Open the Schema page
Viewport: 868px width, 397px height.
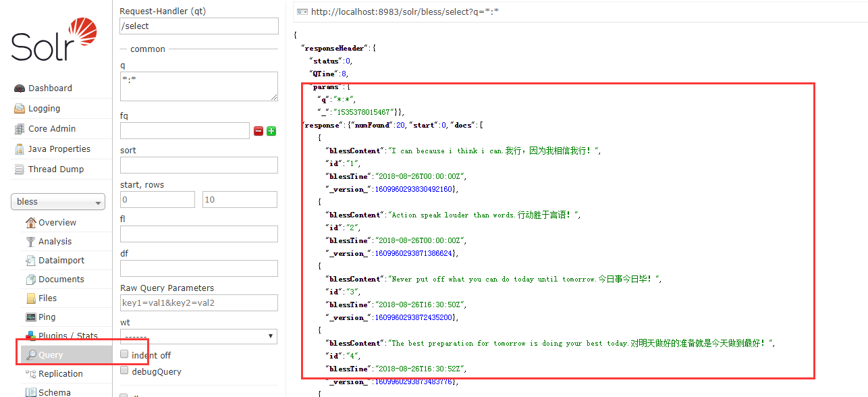coord(54,392)
